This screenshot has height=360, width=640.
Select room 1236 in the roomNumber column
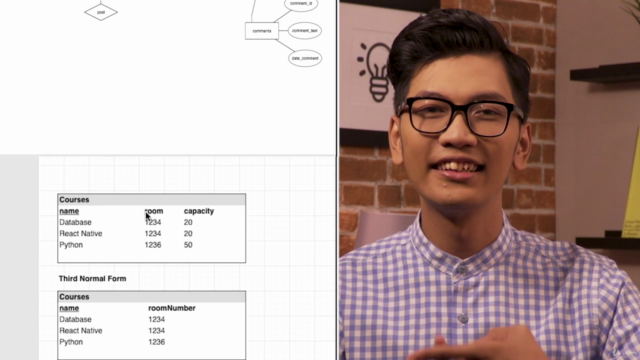coord(157,342)
